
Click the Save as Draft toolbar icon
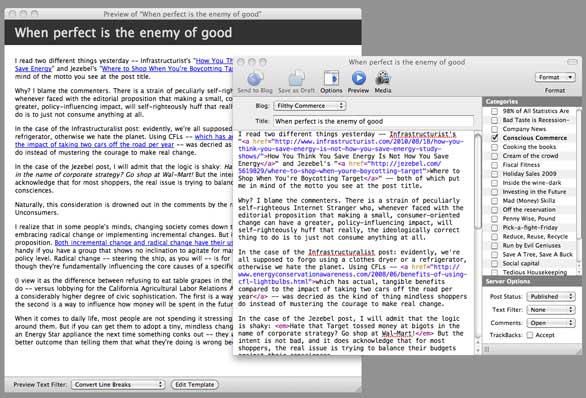click(296, 79)
